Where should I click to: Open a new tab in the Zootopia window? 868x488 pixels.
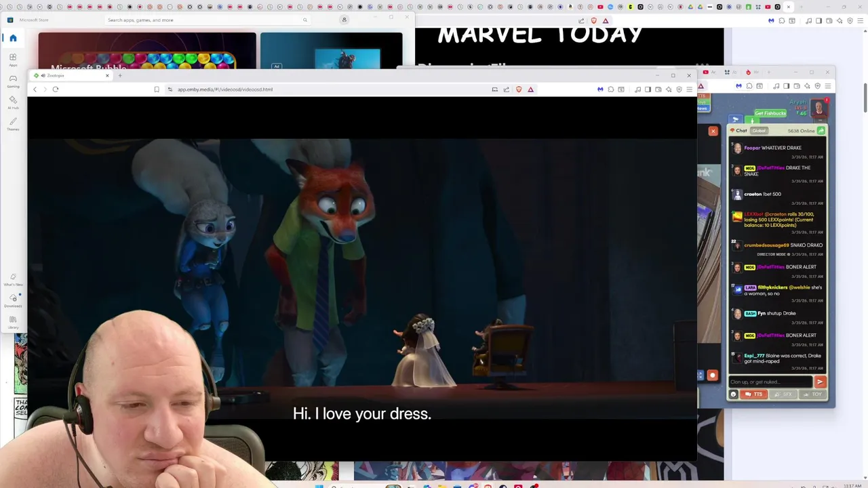point(120,75)
